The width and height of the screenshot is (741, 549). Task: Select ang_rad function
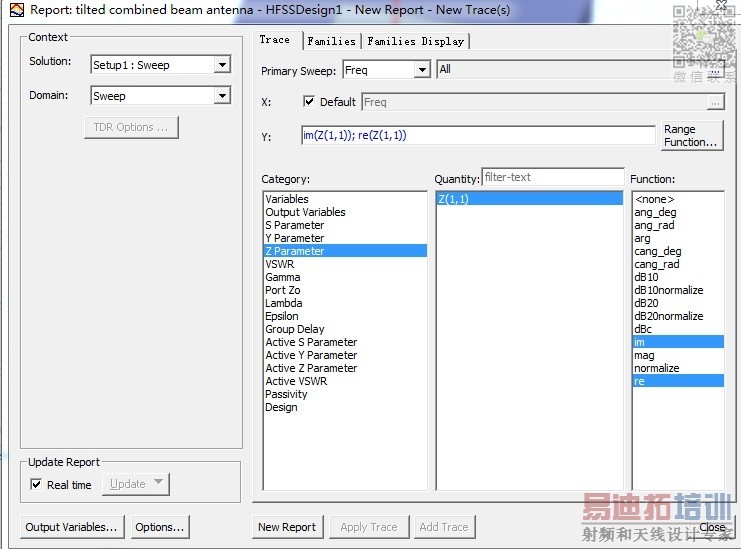pyautogui.click(x=678, y=225)
